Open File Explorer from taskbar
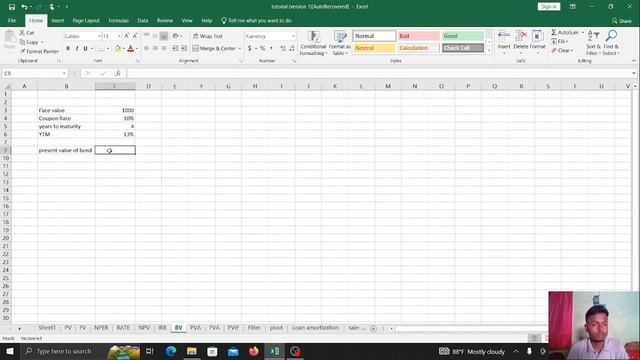640x360 pixels. (x=192, y=351)
